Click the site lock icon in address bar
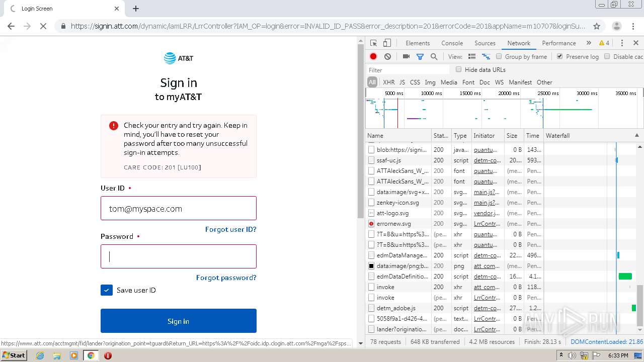 pos(63,26)
